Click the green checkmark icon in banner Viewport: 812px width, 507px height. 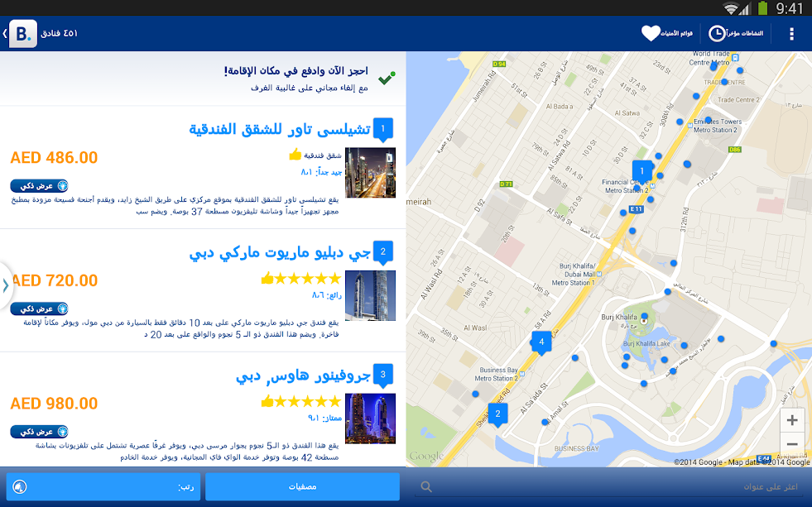(x=387, y=78)
